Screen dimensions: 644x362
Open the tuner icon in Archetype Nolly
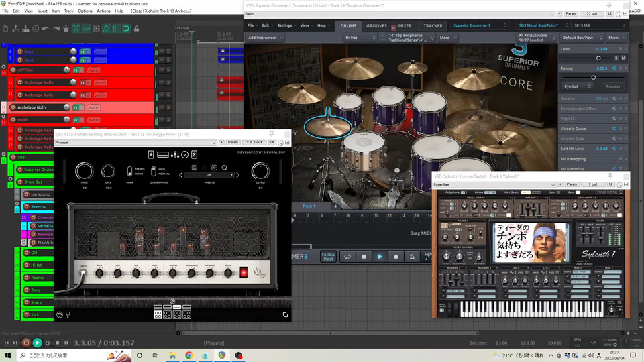tap(68, 314)
